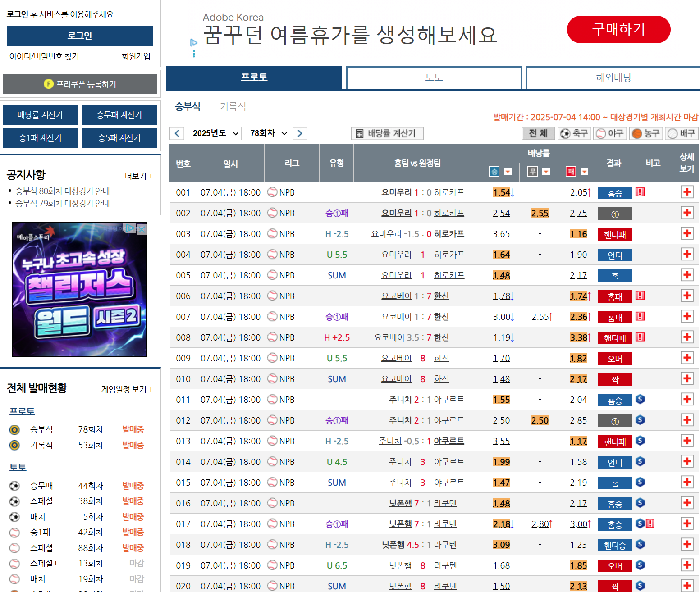Select the 승부식 radio marker under 프로토
This screenshot has height=592, width=700.
click(x=14, y=429)
